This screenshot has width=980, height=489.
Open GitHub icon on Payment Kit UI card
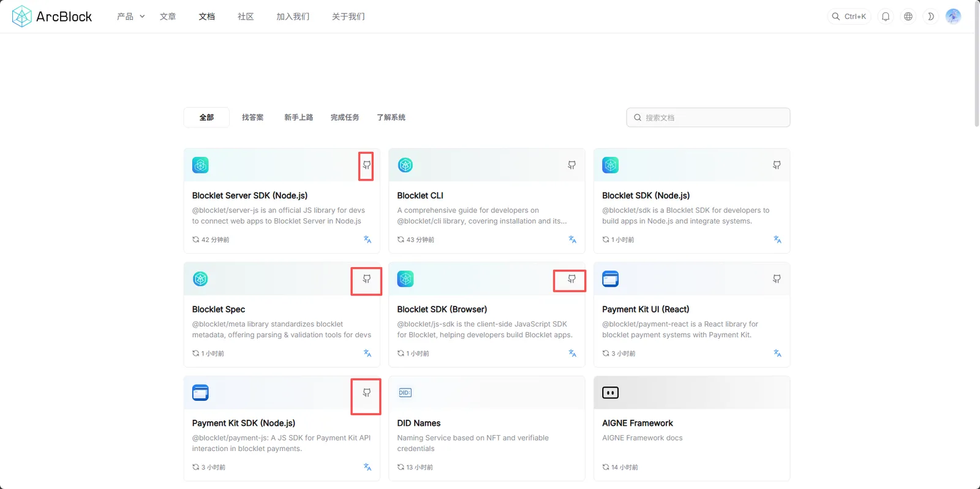[x=777, y=279]
